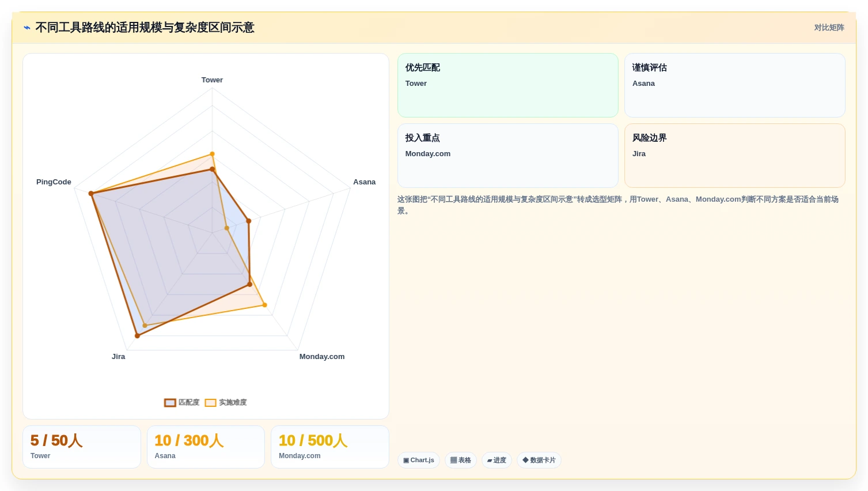Click the 5 / 50人 Tower stat card

coord(82,447)
